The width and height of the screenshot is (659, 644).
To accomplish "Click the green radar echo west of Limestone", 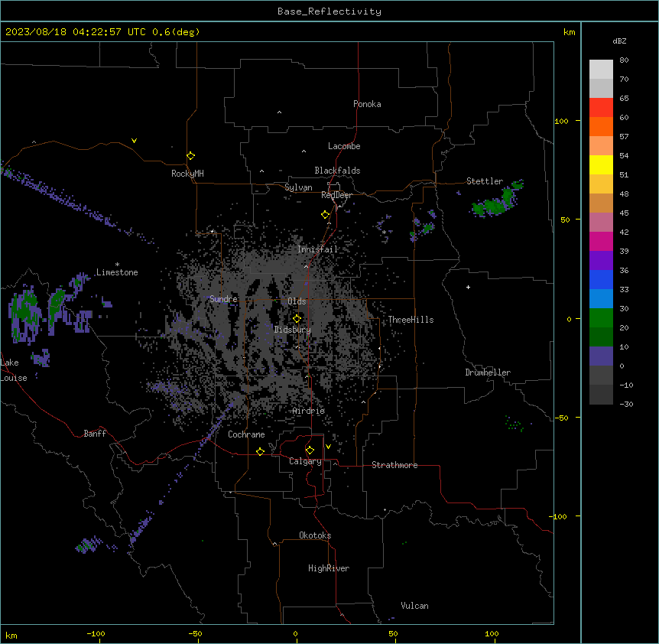I will (25, 312).
